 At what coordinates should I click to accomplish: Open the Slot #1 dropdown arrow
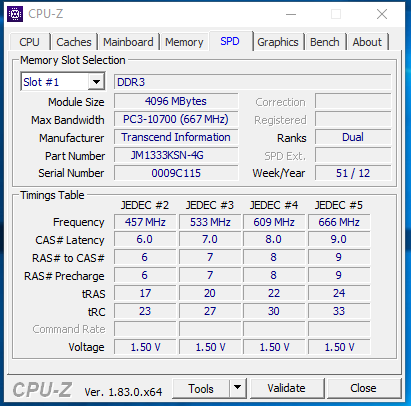[x=96, y=82]
